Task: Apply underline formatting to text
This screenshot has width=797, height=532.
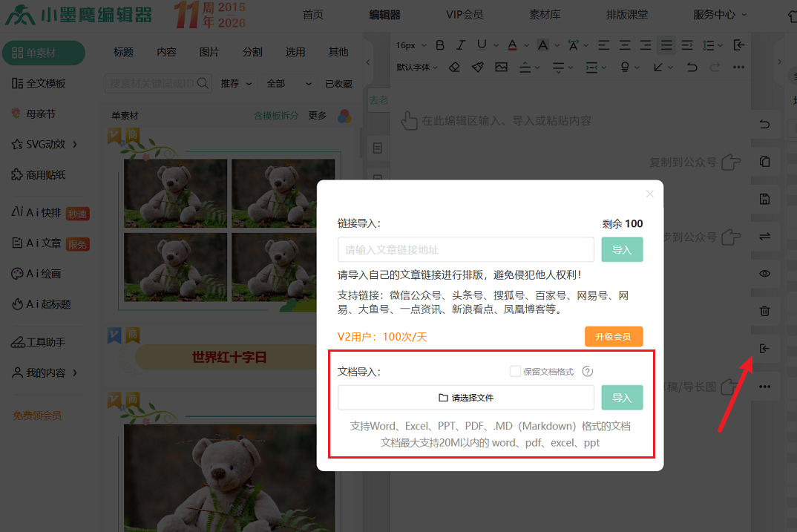Action: tap(482, 45)
